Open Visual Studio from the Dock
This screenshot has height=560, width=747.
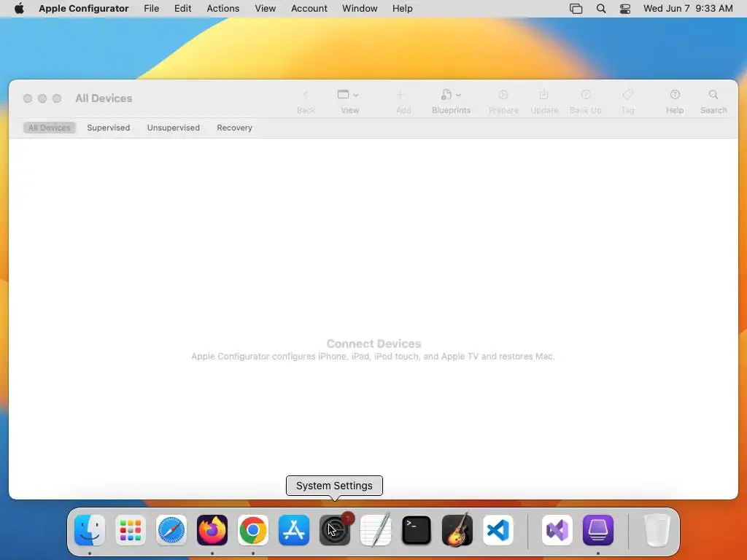(x=557, y=530)
